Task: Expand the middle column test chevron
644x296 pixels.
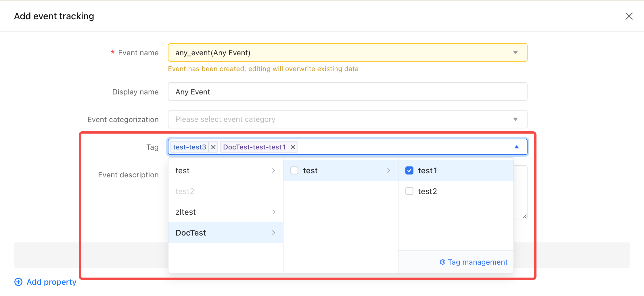Action: coord(388,170)
